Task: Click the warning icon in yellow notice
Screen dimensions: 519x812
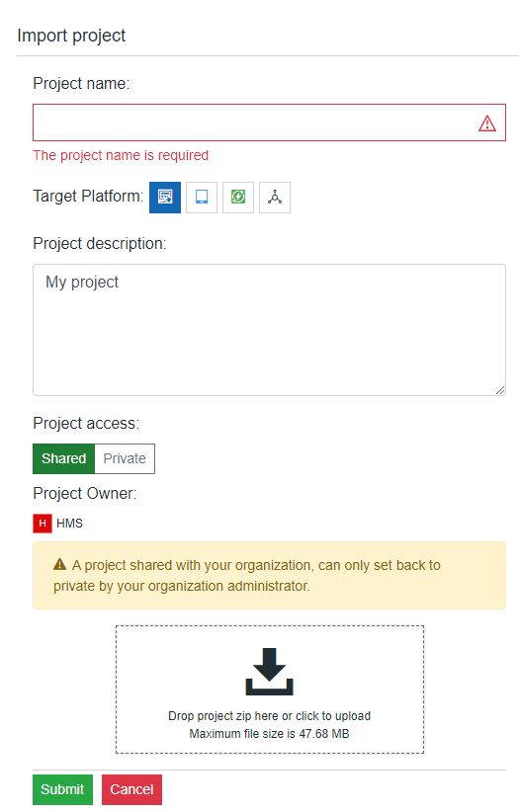Action: (59, 564)
